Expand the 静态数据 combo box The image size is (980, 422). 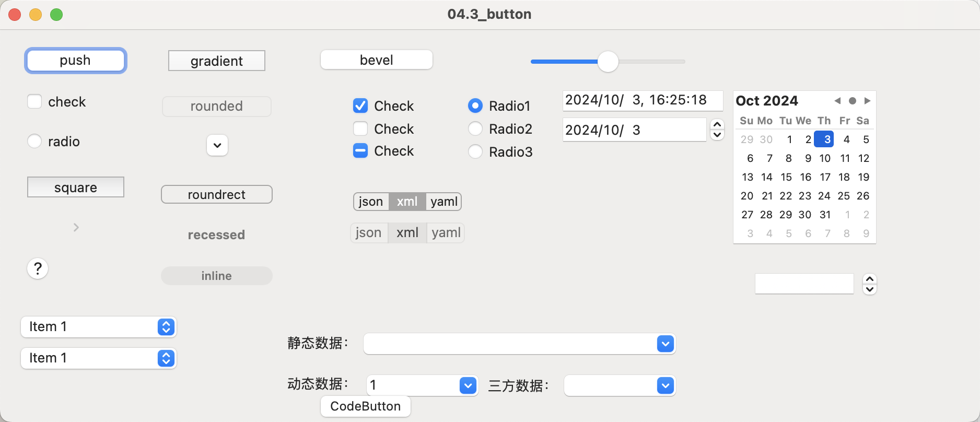tap(665, 344)
